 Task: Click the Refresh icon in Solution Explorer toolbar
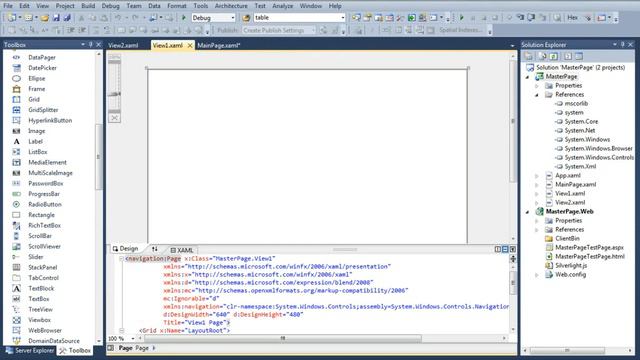[x=553, y=56]
